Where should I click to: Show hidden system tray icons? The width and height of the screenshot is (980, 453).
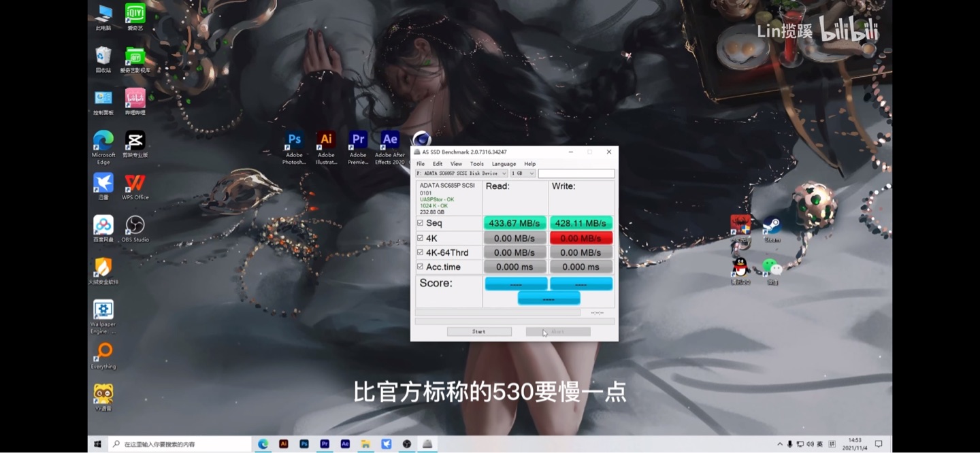point(780,444)
